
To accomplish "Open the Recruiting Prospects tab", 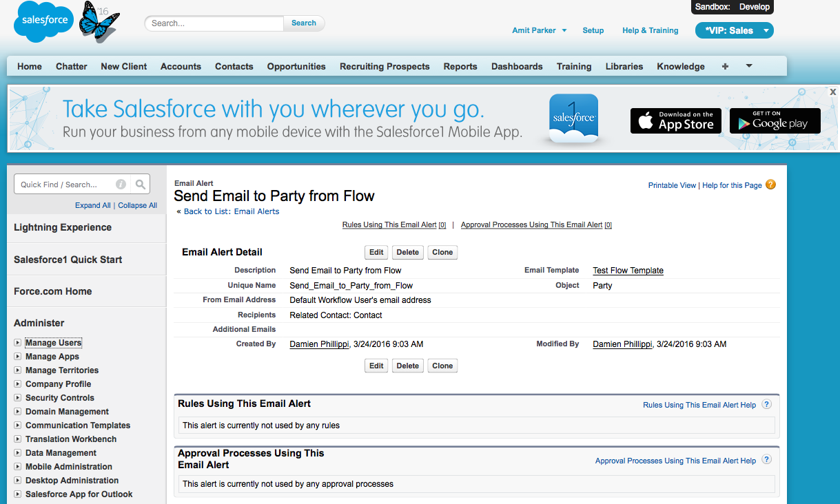I will point(385,67).
